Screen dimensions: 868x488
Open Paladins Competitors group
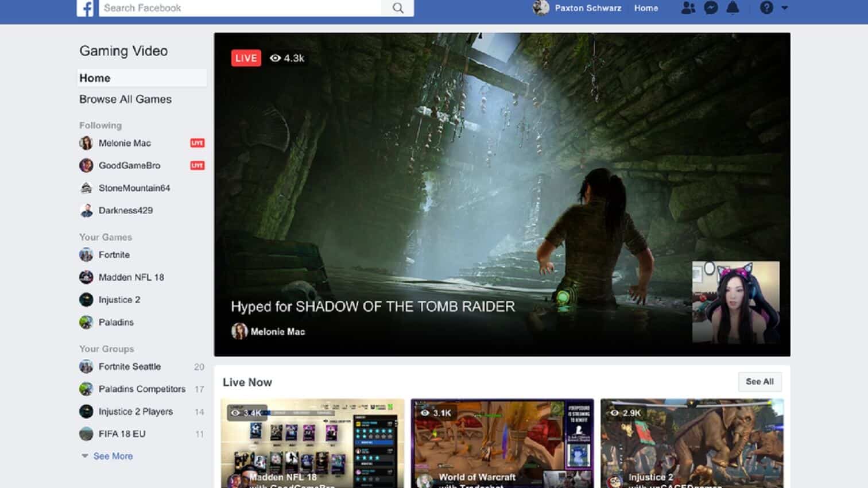(x=142, y=389)
